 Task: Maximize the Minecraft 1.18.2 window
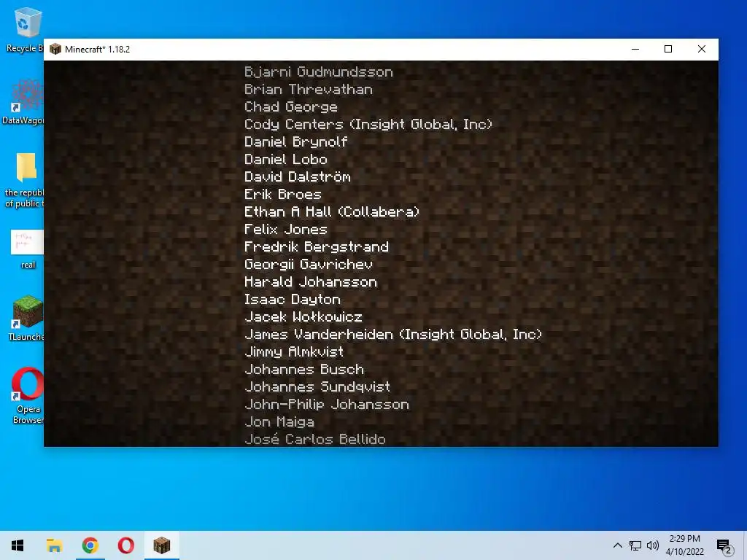coord(668,49)
